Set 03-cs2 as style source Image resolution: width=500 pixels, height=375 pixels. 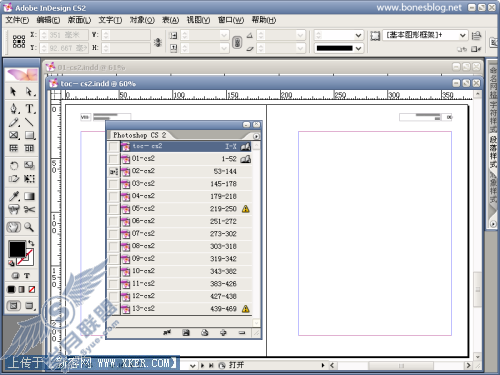[x=114, y=184]
